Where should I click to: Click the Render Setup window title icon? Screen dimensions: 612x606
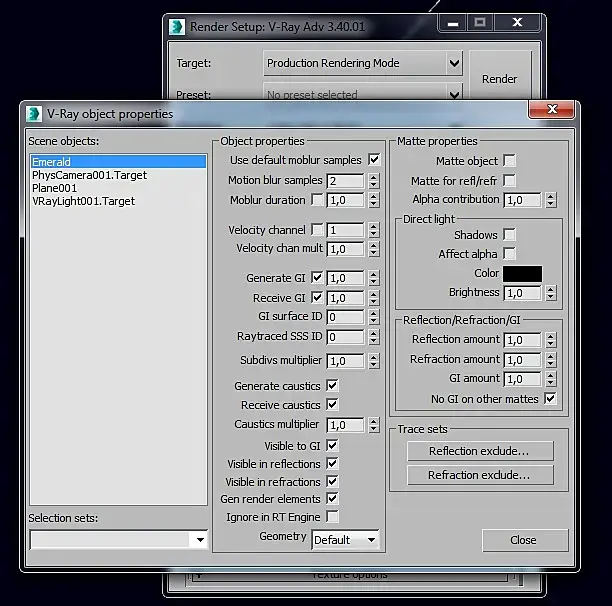click(177, 27)
